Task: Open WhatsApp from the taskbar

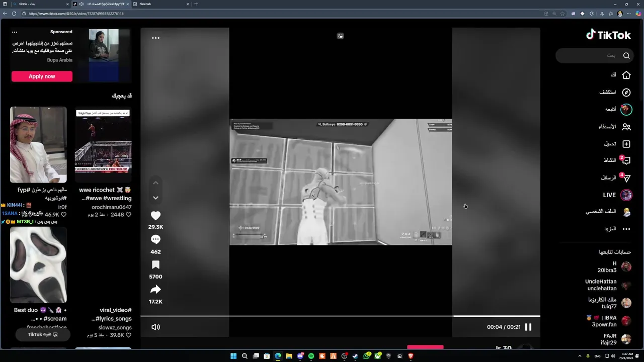Action: point(367,356)
